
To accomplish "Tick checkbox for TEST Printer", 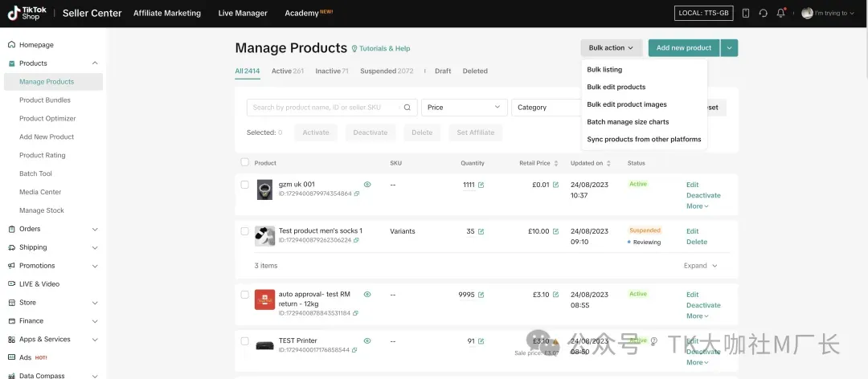I will 244,341.
